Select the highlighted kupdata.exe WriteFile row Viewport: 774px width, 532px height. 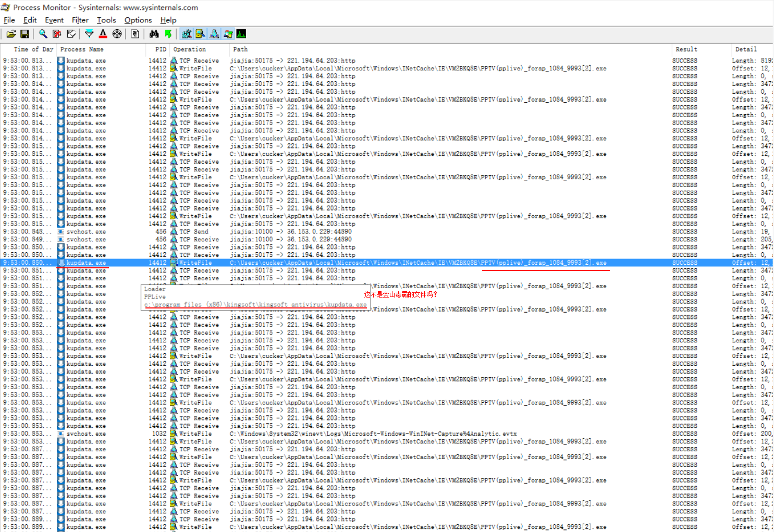[313, 263]
